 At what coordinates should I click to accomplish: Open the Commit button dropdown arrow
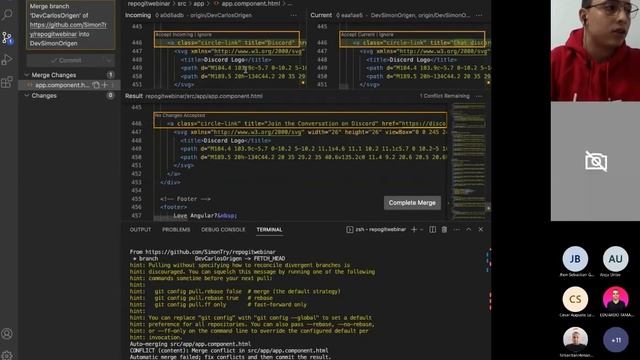point(108,60)
